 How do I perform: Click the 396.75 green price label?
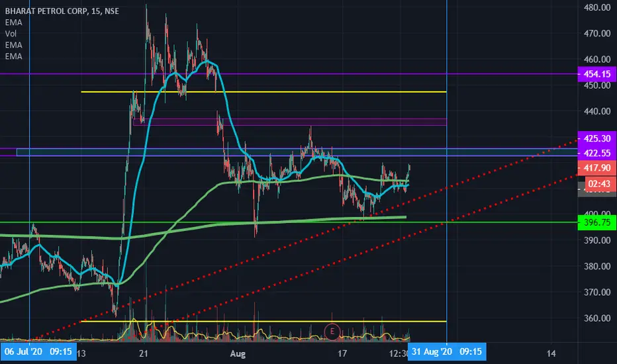point(597,223)
